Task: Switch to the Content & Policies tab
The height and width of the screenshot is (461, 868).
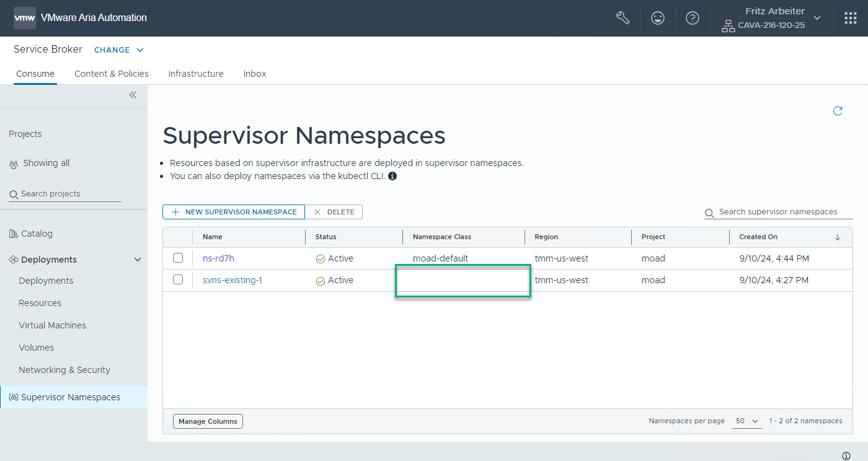Action: click(112, 74)
